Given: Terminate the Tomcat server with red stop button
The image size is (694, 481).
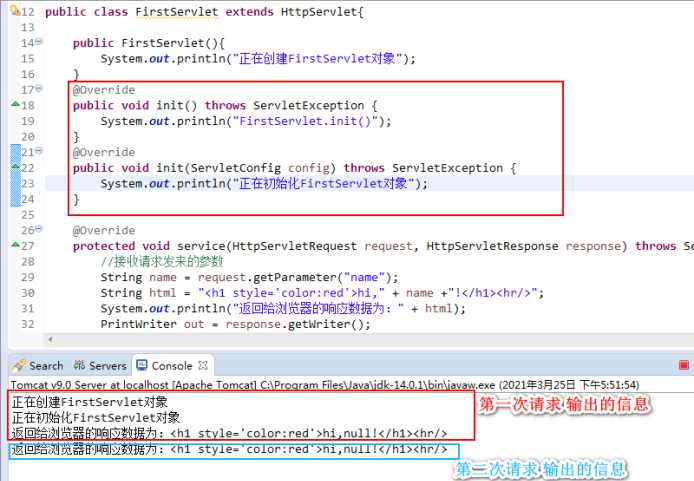Looking at the screenshot, I should click(684, 365).
